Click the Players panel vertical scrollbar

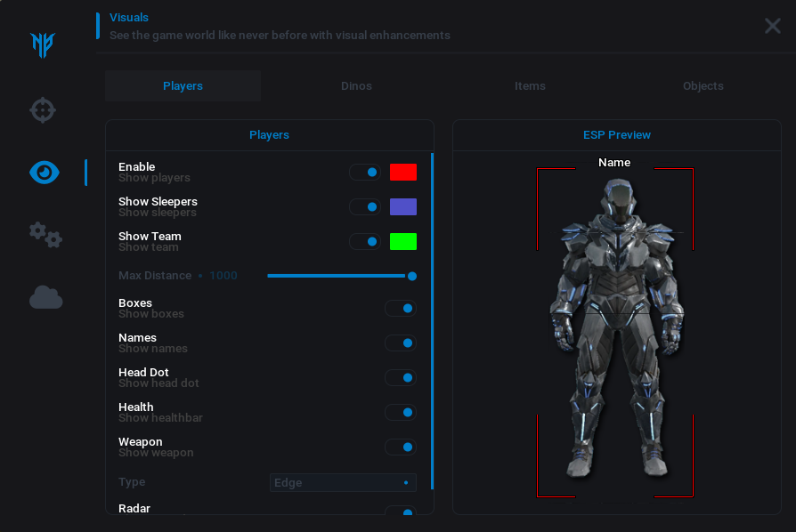point(432,321)
